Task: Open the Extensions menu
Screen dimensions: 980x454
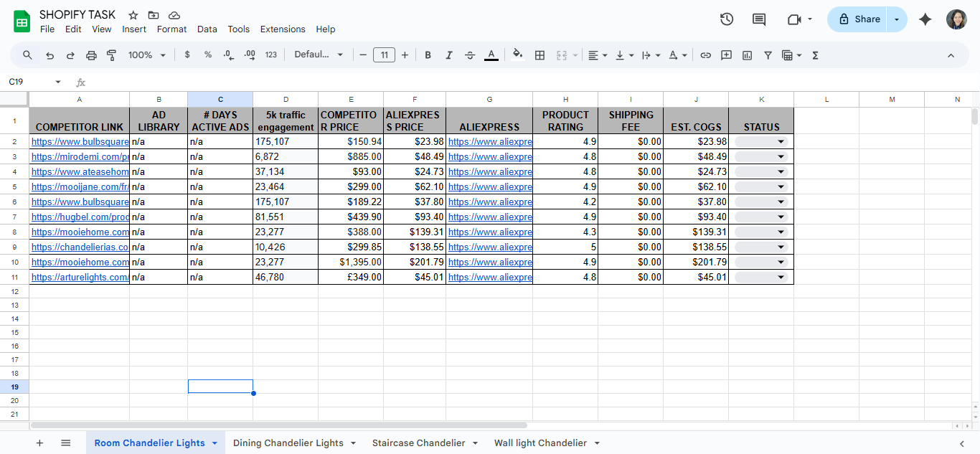Action: click(x=283, y=29)
